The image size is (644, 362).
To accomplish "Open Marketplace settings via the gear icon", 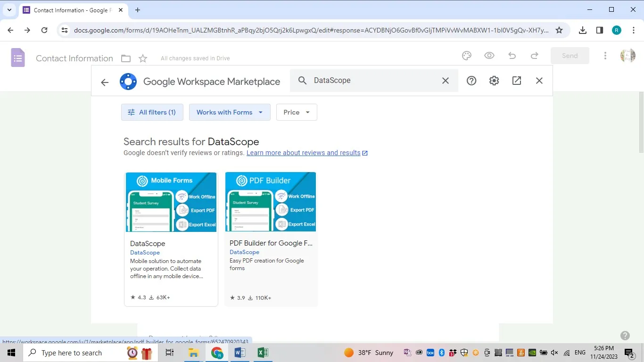I will point(494,80).
